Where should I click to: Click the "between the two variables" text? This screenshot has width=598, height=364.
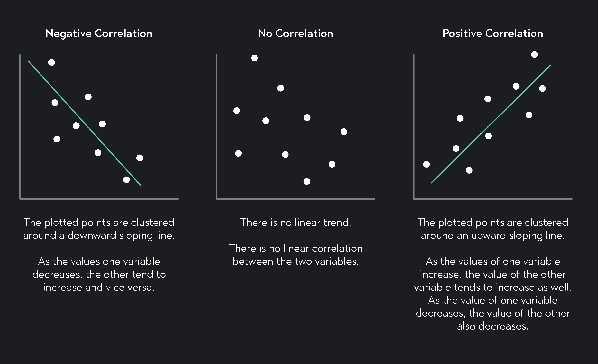(296, 261)
